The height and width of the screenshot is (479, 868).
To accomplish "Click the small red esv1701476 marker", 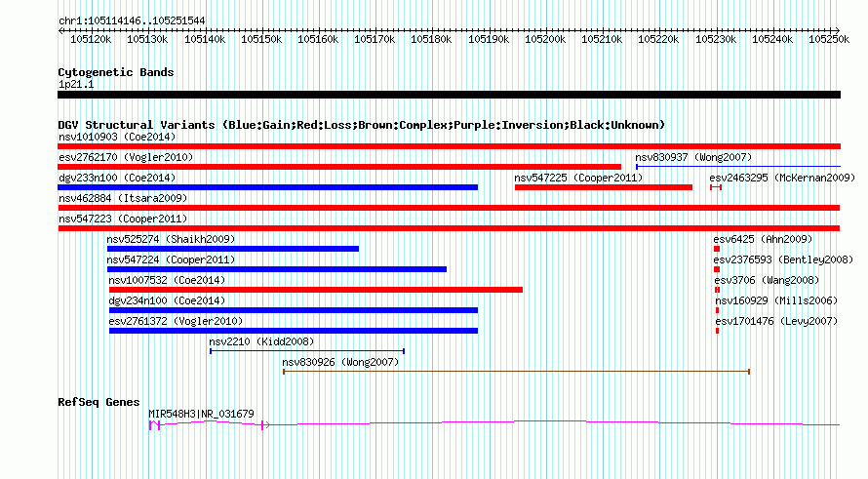I will 718,331.
